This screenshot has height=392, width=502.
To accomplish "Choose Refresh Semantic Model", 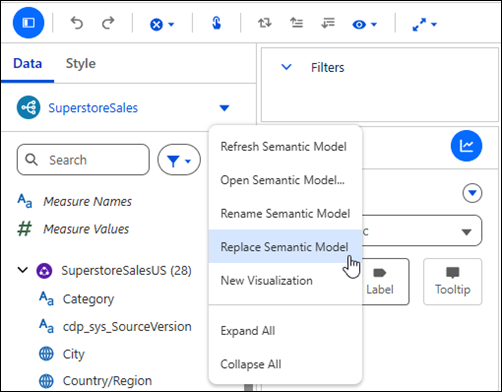I will 285,147.
